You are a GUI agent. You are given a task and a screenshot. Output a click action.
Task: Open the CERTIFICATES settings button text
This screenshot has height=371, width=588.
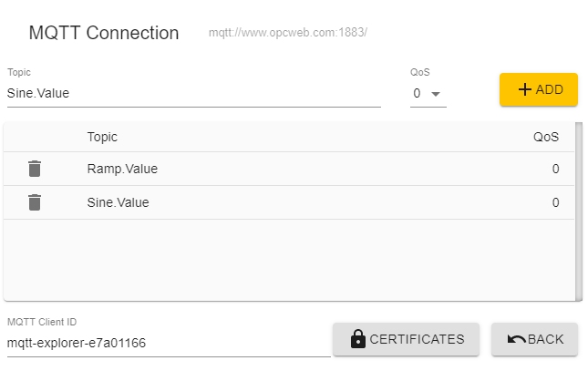pos(417,339)
